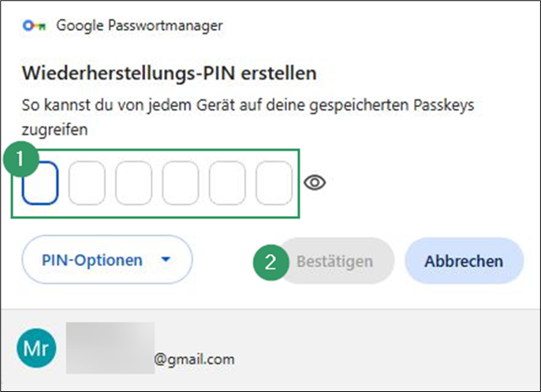Click the Mr account avatar
This screenshot has height=392, width=541.
pyautogui.click(x=36, y=348)
